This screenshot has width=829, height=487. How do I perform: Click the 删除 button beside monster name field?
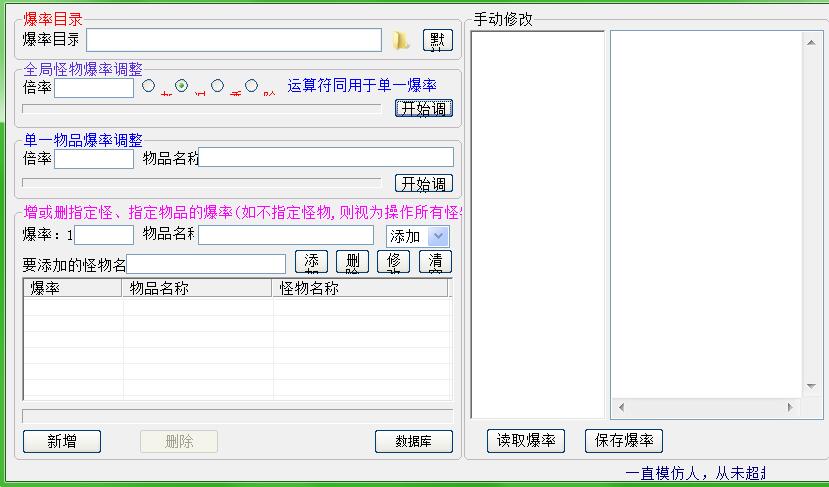click(352, 262)
